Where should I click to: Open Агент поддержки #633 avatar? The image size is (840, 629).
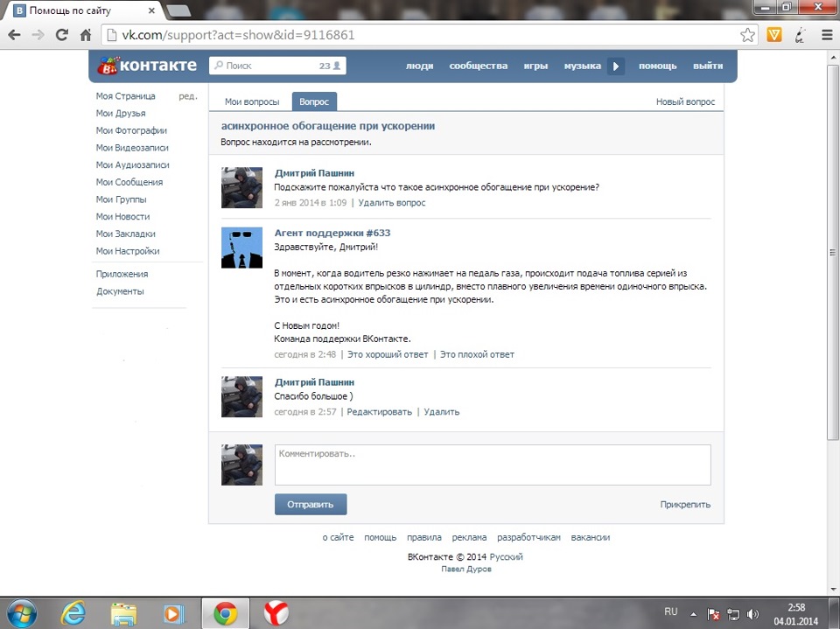(241, 248)
